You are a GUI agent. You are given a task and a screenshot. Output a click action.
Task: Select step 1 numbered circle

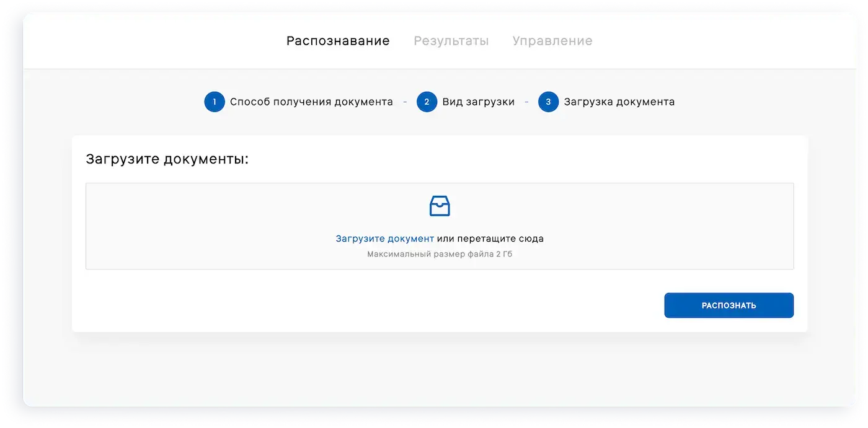click(215, 102)
